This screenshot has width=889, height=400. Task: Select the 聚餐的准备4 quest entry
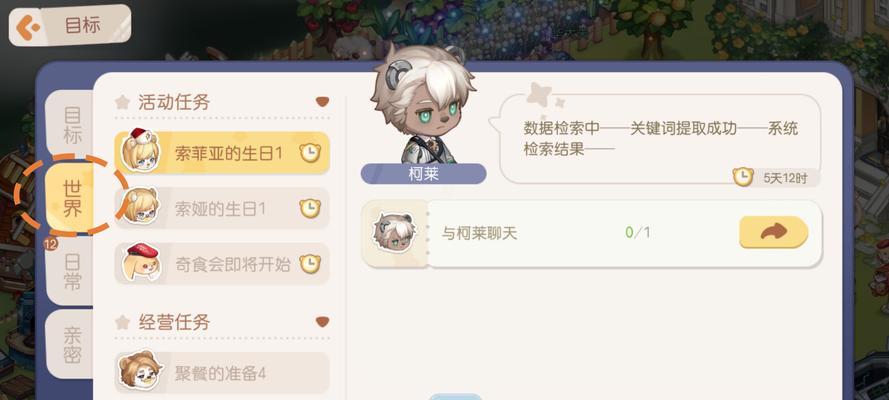click(x=222, y=373)
